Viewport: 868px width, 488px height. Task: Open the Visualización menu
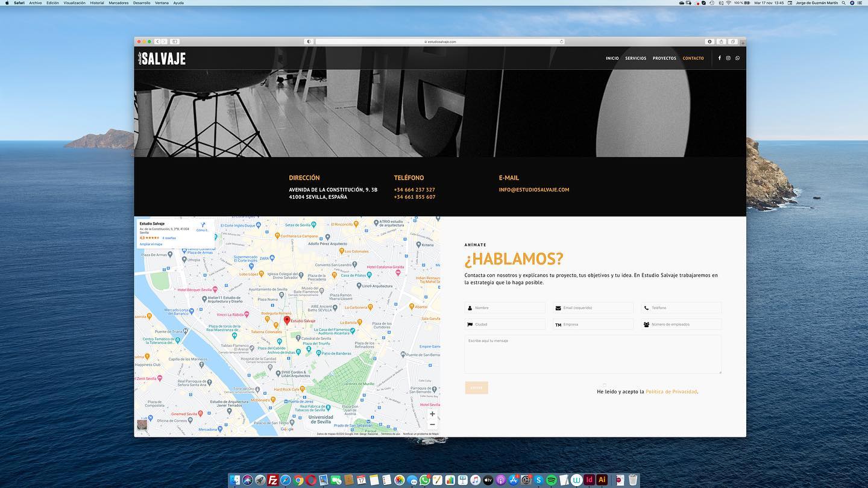pos(75,3)
